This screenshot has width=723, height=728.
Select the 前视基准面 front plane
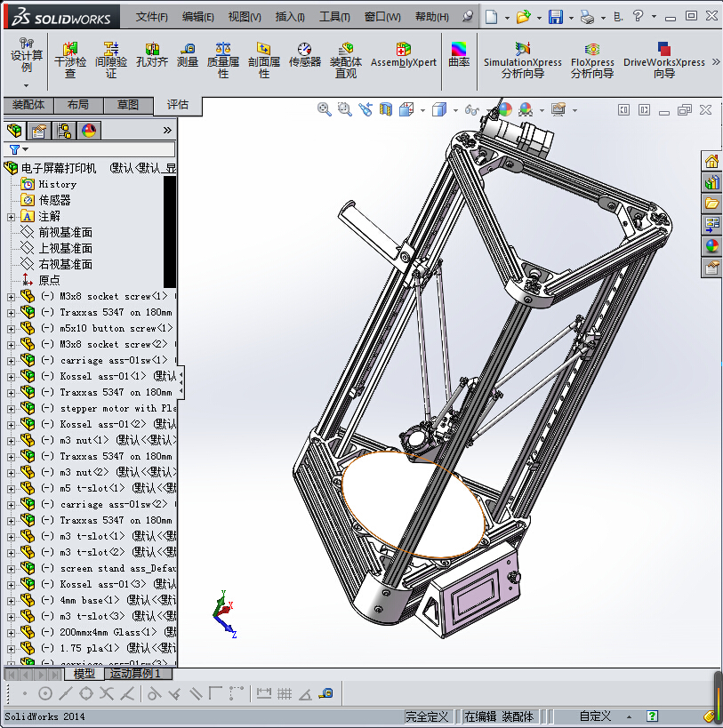[x=65, y=233]
